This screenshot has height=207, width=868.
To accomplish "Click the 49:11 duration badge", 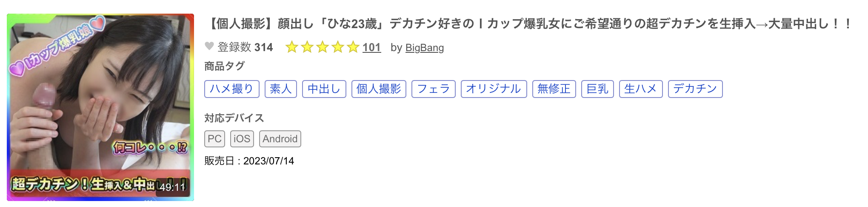I will click(172, 187).
